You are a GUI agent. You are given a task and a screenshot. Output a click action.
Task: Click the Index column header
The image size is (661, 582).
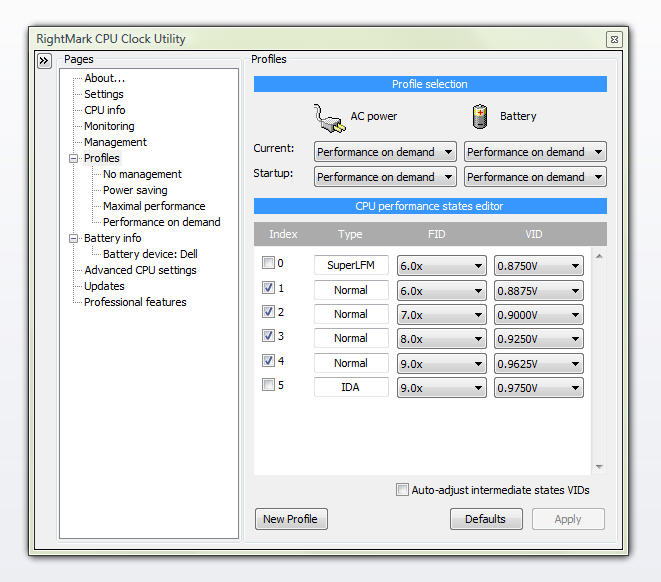point(283,234)
